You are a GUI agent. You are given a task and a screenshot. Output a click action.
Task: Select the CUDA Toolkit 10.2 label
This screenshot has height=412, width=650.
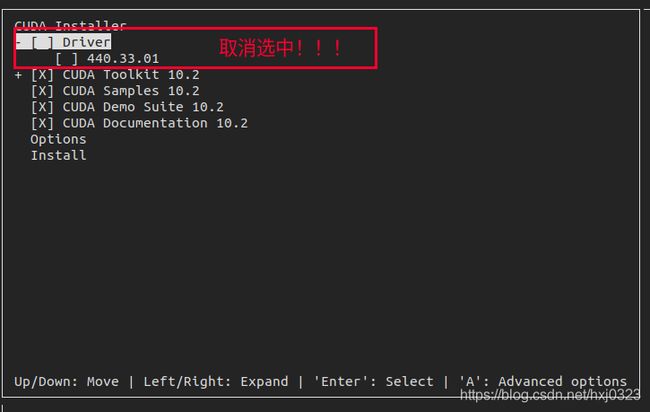tap(131, 75)
